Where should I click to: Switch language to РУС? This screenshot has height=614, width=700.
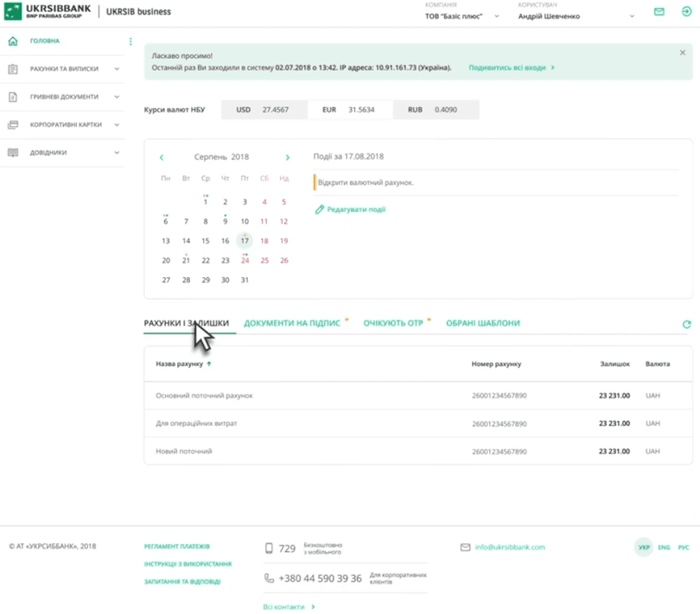(684, 548)
